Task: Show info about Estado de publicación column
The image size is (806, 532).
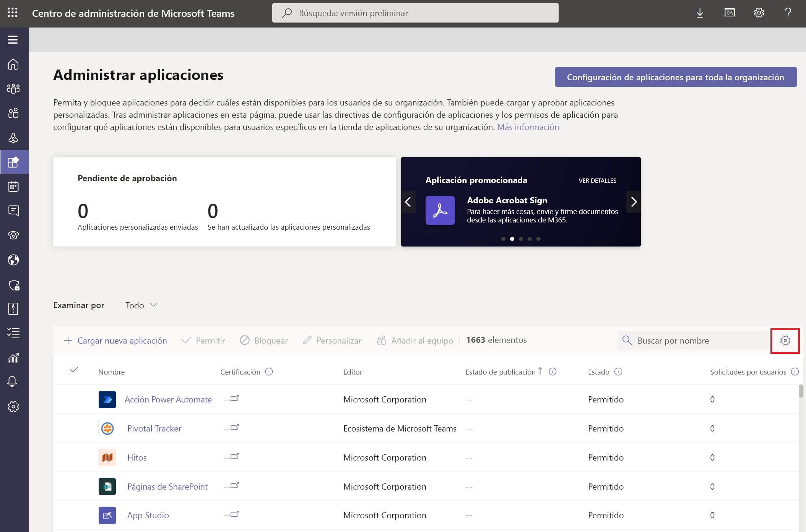Action: [x=552, y=371]
